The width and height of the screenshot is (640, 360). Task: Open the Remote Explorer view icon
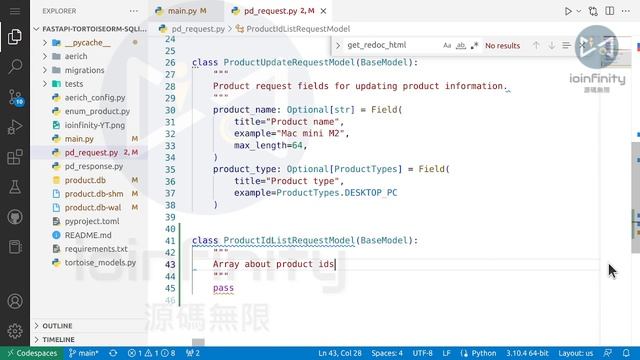(15, 247)
